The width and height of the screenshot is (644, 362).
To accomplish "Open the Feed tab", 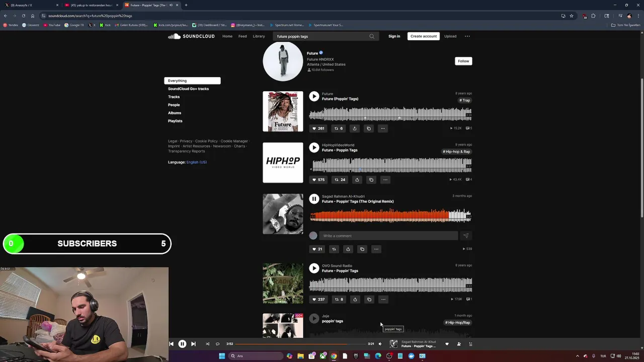I will pyautogui.click(x=243, y=36).
